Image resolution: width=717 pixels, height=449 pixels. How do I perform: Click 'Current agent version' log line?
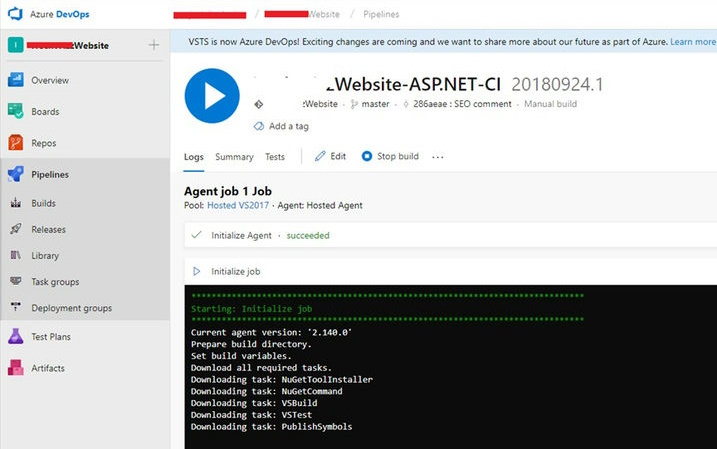point(272,332)
